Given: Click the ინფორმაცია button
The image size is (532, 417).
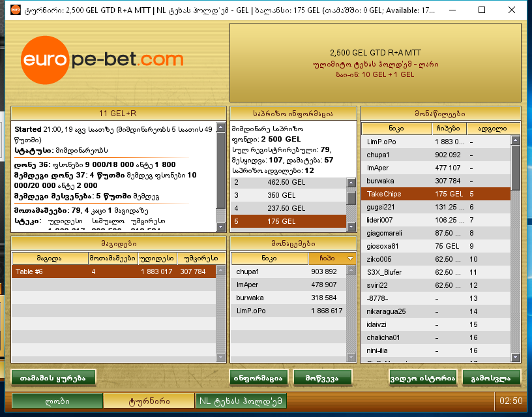Looking at the screenshot, I should (259, 378).
